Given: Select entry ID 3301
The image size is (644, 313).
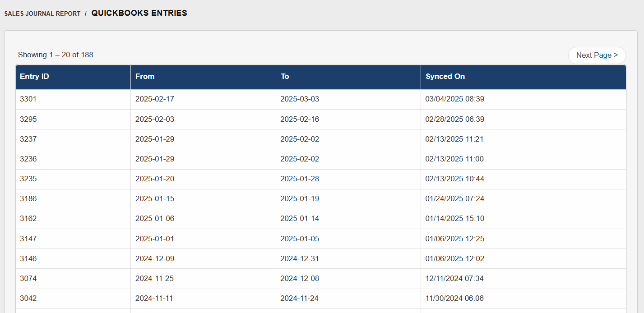Looking at the screenshot, I should (28, 99).
